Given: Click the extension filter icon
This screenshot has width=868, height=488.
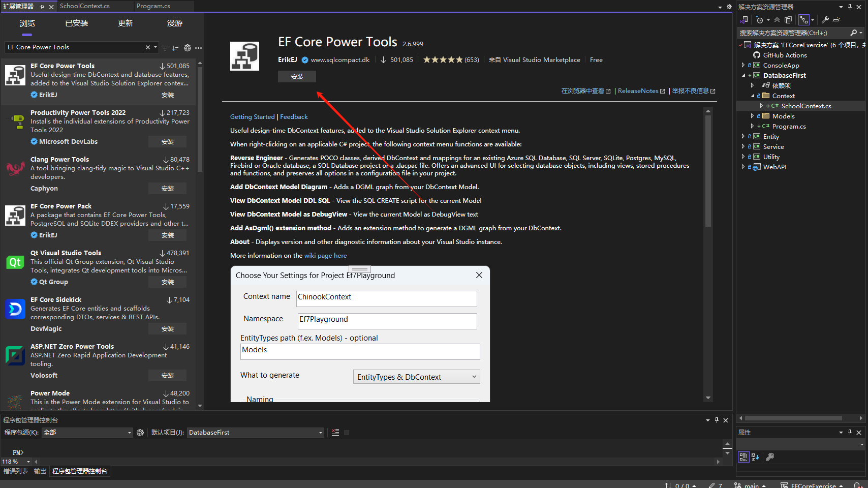Looking at the screenshot, I should click(165, 48).
